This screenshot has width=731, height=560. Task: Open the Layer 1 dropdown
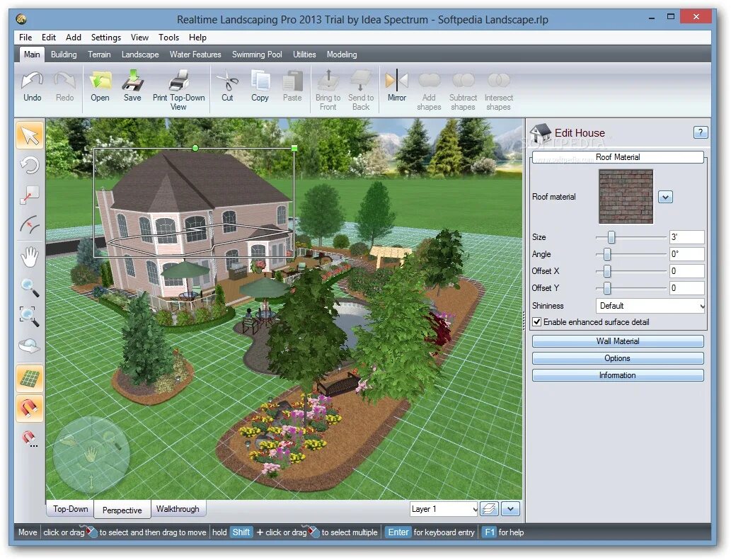click(444, 509)
